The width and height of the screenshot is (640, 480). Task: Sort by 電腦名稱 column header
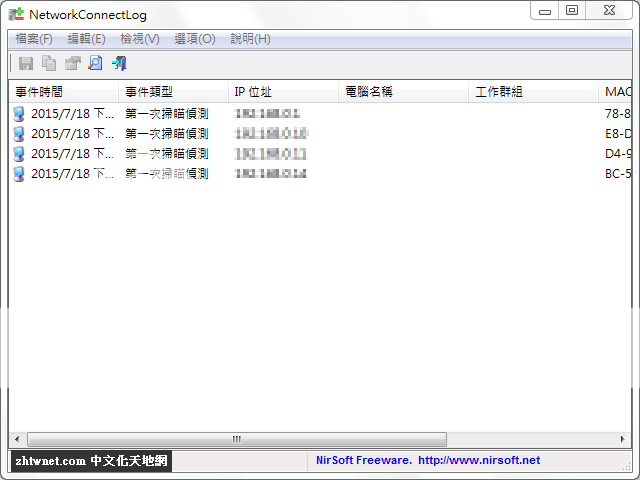click(x=403, y=92)
